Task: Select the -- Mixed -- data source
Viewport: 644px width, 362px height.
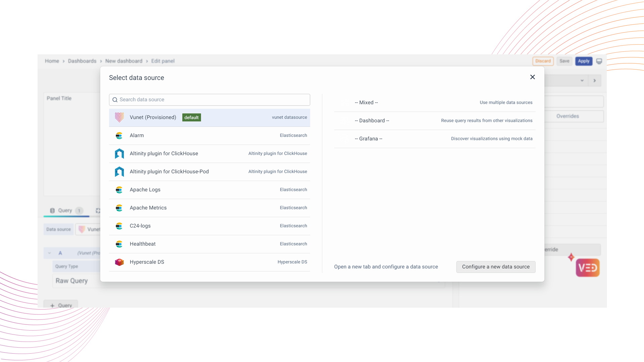Action: [x=366, y=103]
